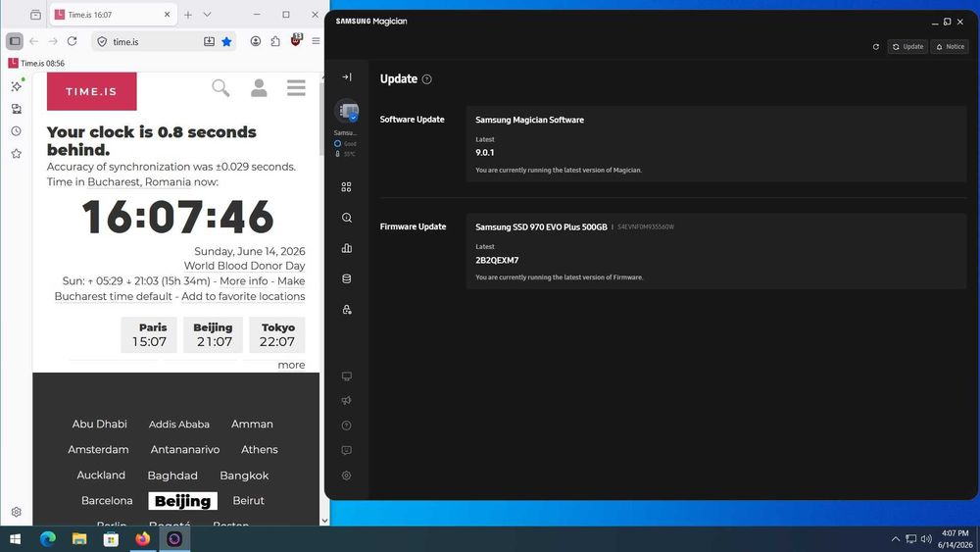Click the More info link

point(244,281)
